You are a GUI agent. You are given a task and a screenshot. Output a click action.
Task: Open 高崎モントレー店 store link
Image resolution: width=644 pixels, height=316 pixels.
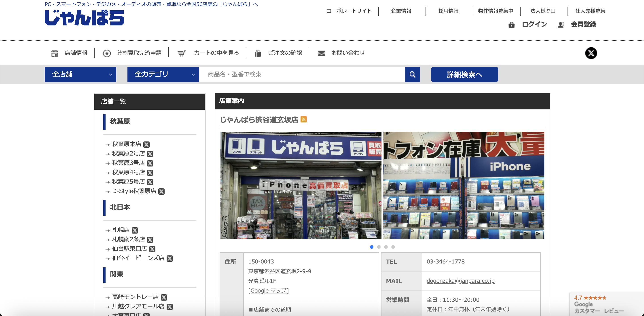pos(135,297)
